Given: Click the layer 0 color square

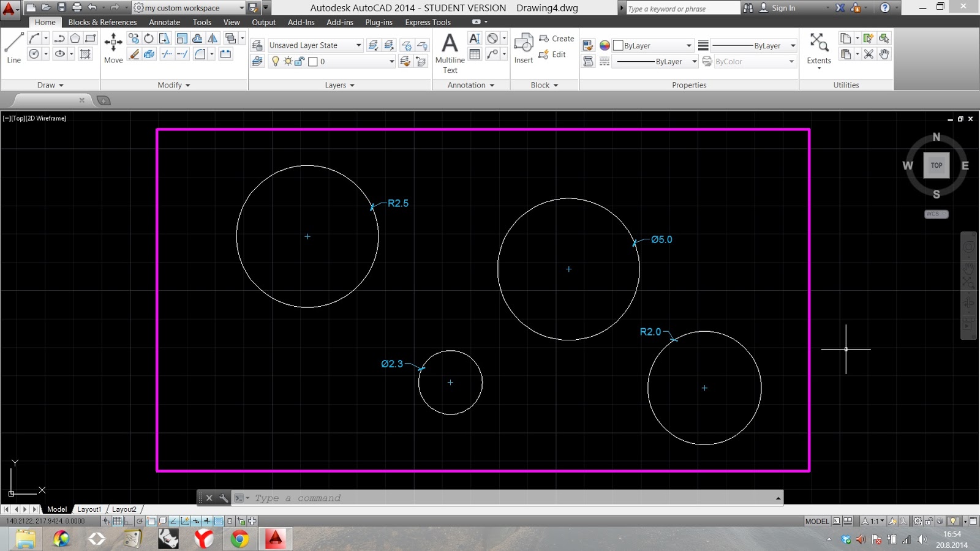Looking at the screenshot, I should [x=313, y=61].
